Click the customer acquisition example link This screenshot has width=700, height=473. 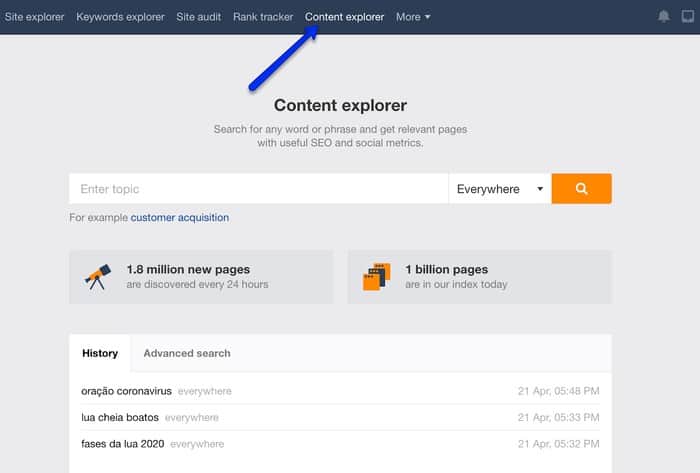click(180, 218)
